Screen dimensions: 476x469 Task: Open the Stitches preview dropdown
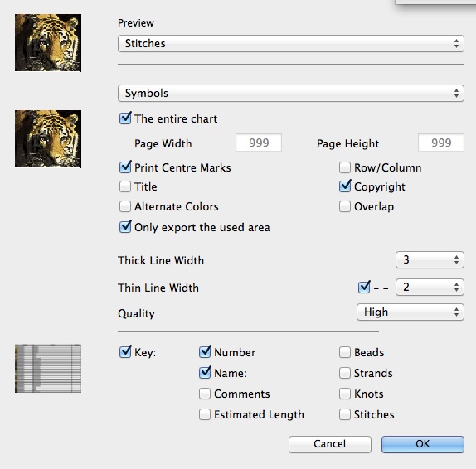coord(291,43)
